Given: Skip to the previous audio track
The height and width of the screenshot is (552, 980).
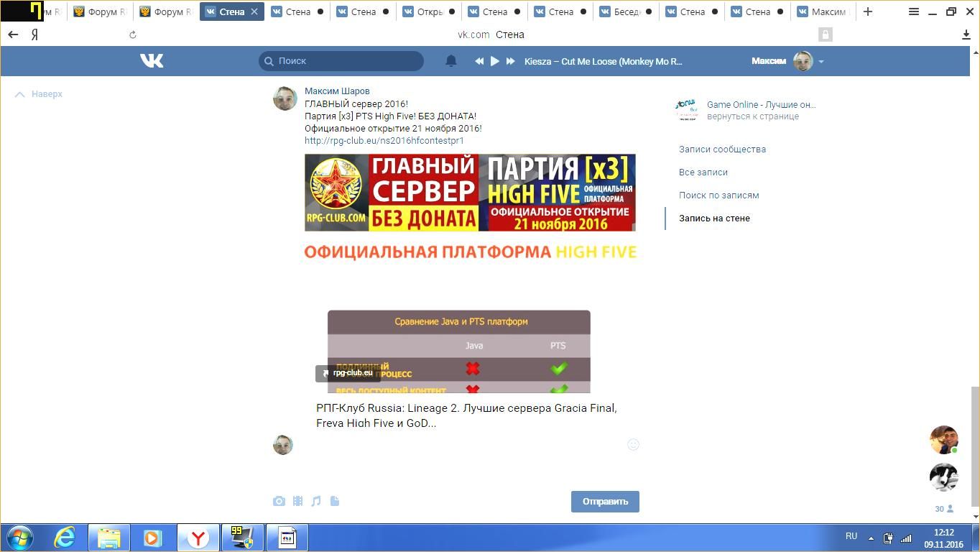Looking at the screenshot, I should pos(479,61).
